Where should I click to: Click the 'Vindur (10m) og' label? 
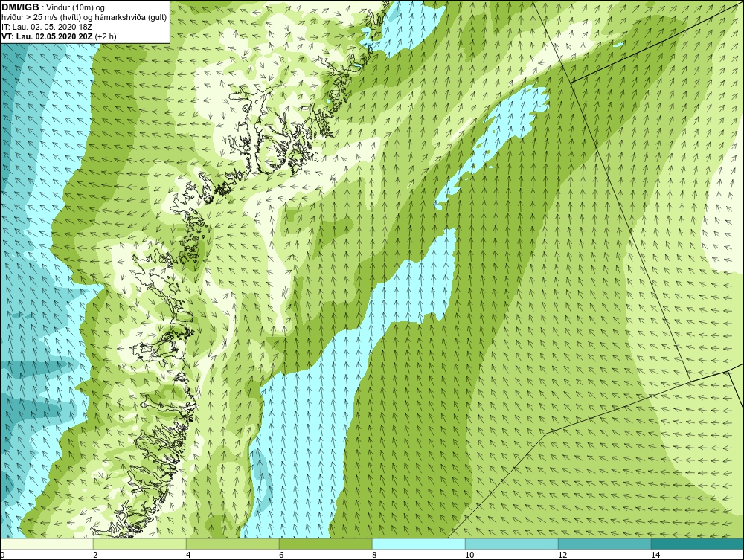pyautogui.click(x=75, y=7)
